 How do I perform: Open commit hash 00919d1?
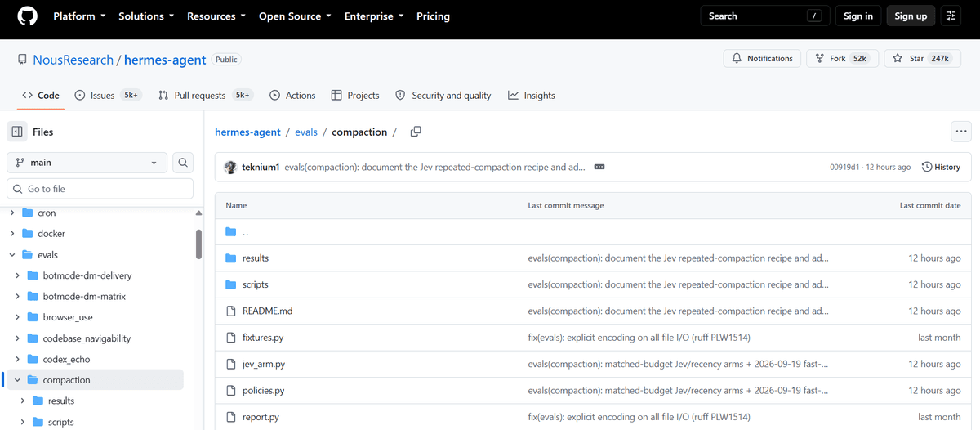coord(845,167)
